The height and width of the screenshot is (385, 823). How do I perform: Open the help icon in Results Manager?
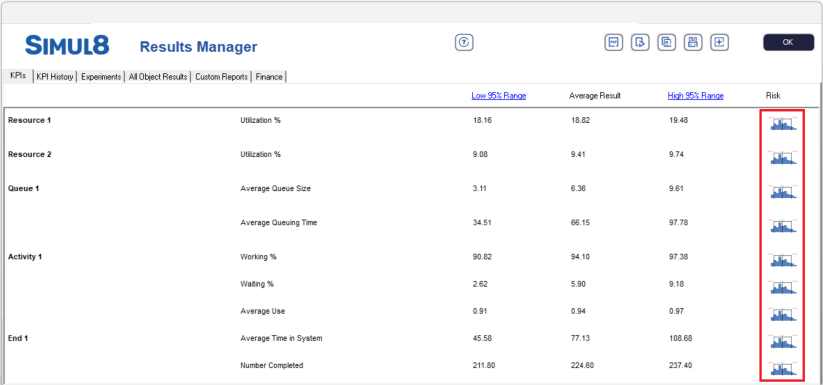464,42
